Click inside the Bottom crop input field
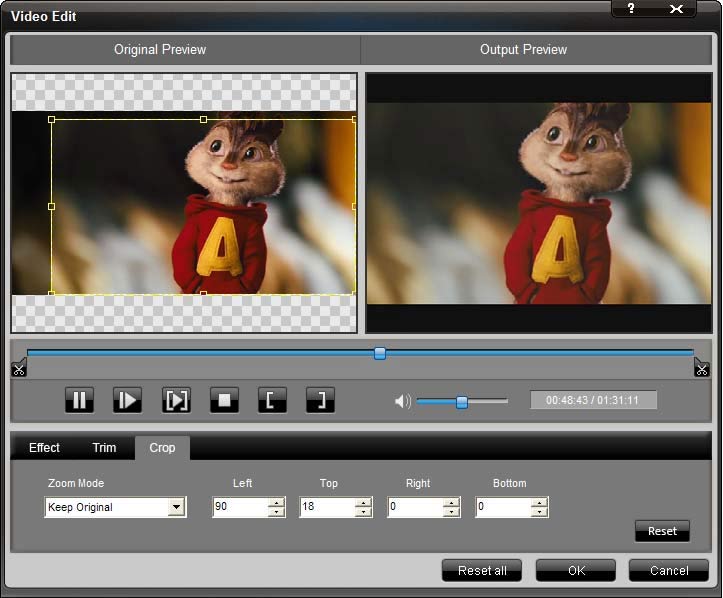The height and width of the screenshot is (598, 723). 502,507
